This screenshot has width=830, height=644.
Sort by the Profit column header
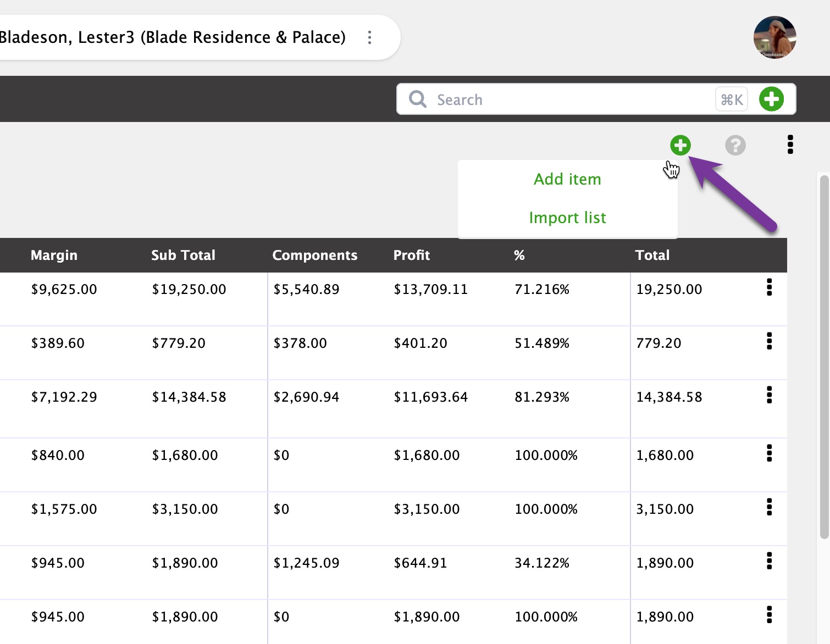pos(412,255)
